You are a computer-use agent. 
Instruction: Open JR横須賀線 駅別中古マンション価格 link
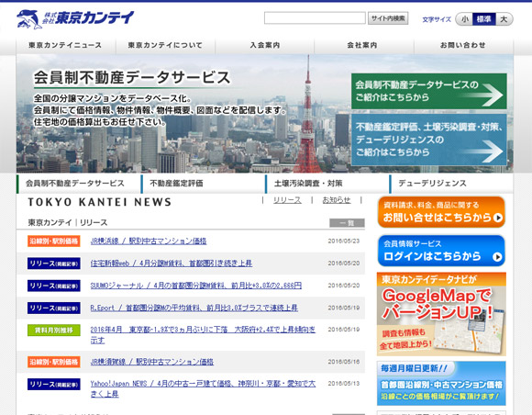[x=152, y=362]
